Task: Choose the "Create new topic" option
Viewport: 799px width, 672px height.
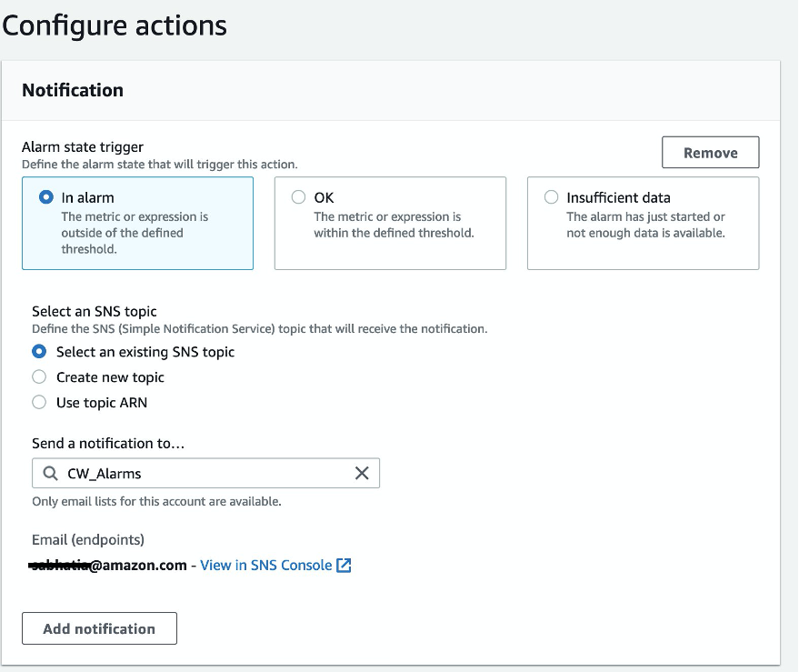Action: click(38, 377)
